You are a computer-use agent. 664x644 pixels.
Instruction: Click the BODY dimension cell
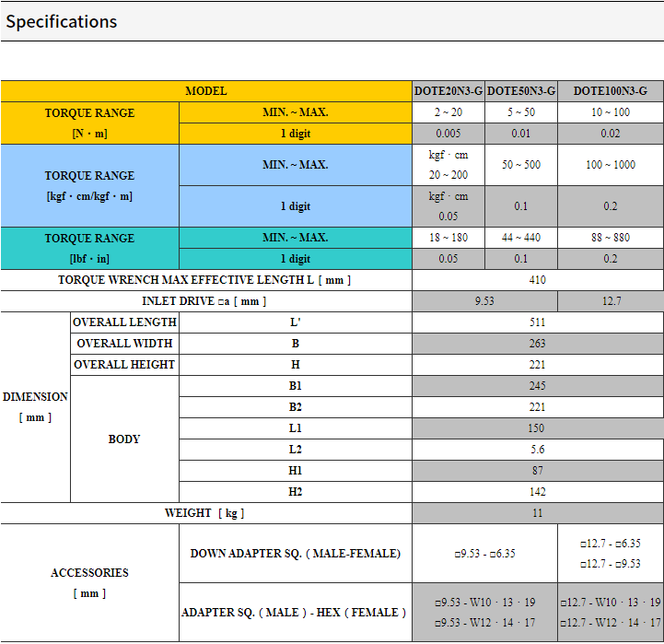coord(124,439)
